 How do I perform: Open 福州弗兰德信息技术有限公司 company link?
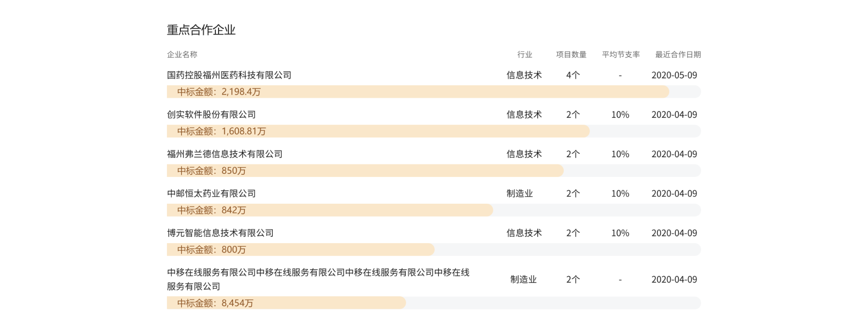[225, 154]
